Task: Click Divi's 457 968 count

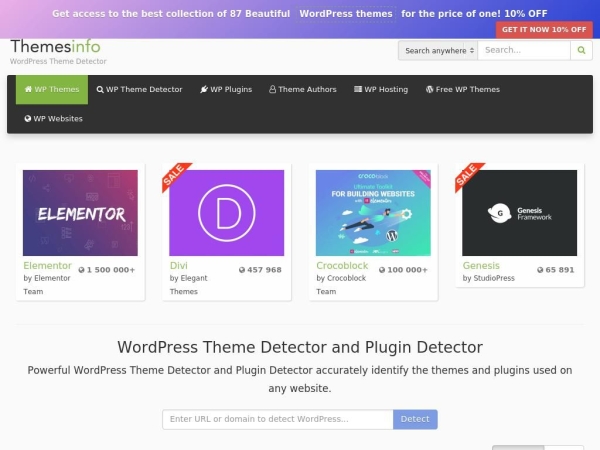Action: (260, 270)
